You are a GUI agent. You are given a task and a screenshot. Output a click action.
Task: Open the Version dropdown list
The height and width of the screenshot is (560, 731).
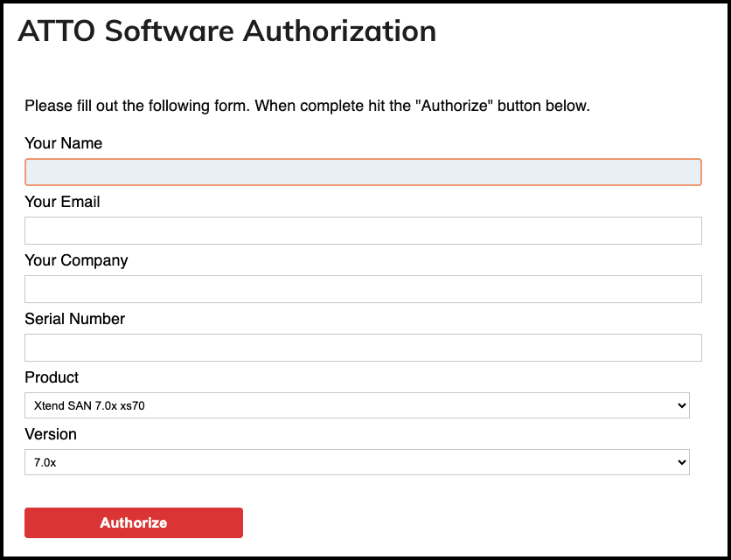point(357,462)
